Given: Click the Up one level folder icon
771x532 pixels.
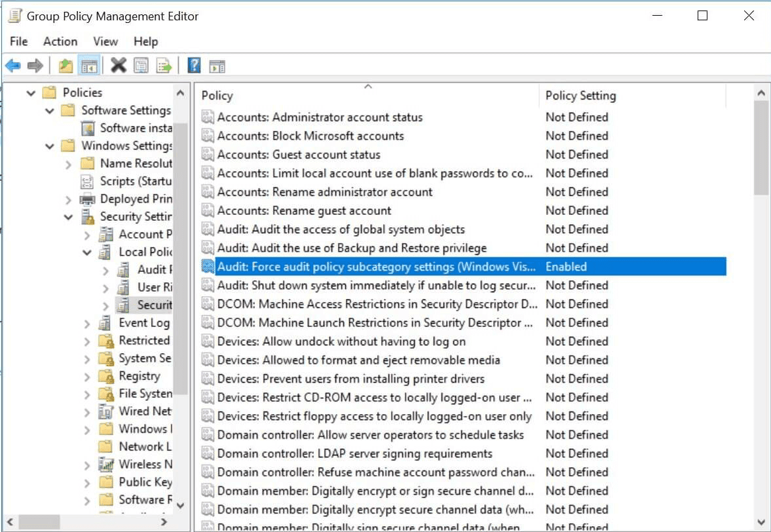Looking at the screenshot, I should tap(66, 66).
